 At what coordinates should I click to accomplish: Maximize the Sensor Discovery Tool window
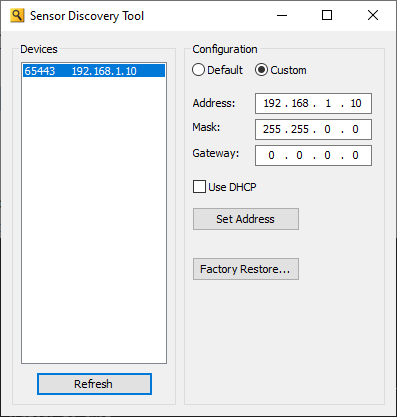coord(327,15)
